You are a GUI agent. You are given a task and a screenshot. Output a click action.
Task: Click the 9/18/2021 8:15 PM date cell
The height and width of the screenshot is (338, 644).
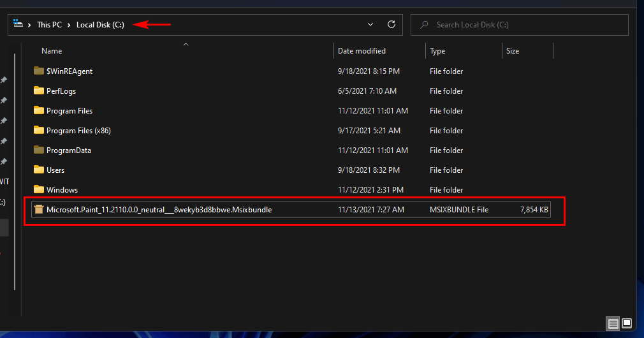click(369, 71)
